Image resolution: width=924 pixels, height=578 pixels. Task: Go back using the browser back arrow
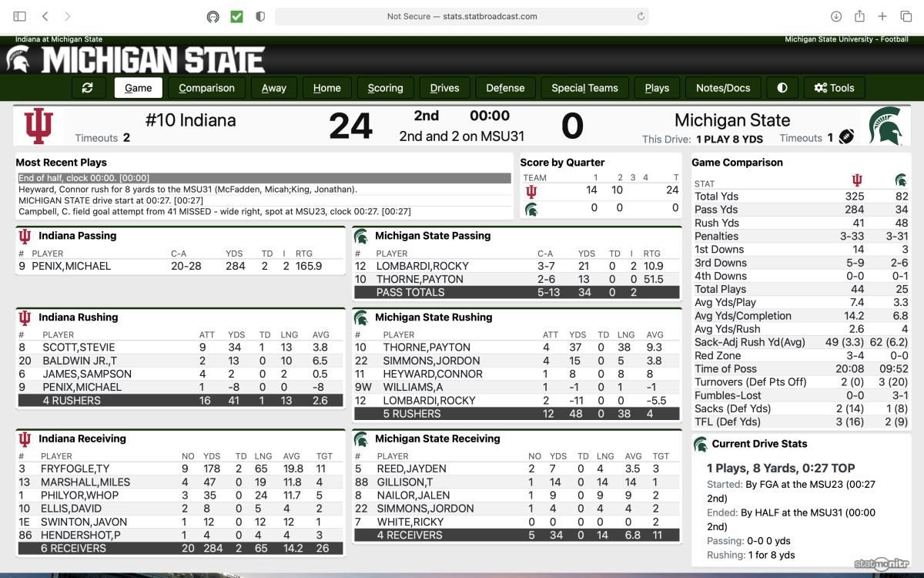pos(45,16)
